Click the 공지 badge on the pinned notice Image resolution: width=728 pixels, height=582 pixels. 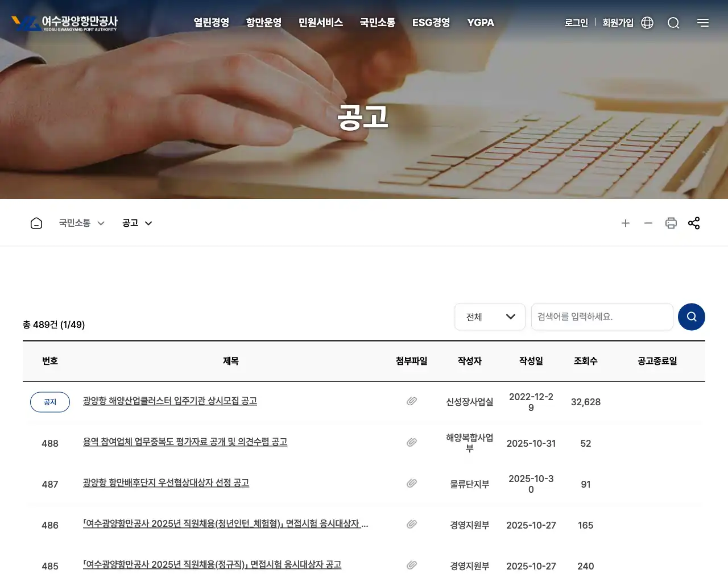point(49,402)
